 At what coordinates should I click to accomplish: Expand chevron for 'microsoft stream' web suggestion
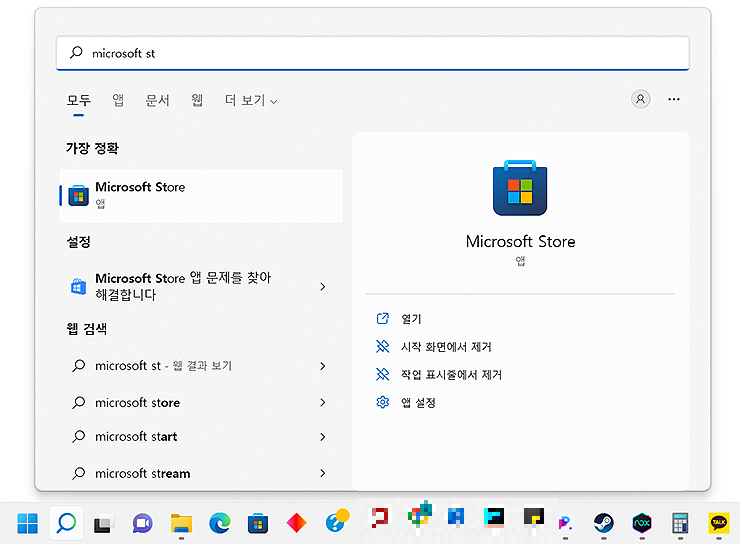pos(323,473)
